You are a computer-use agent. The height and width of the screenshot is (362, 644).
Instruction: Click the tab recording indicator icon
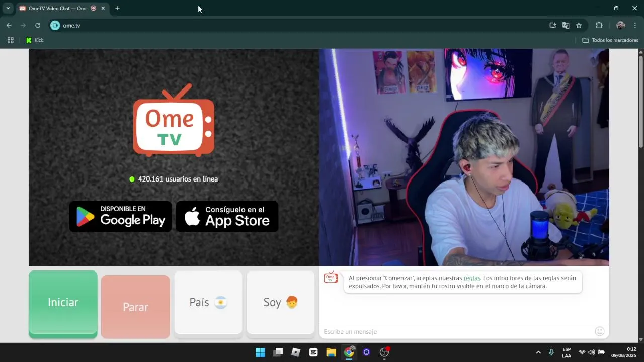(94, 8)
